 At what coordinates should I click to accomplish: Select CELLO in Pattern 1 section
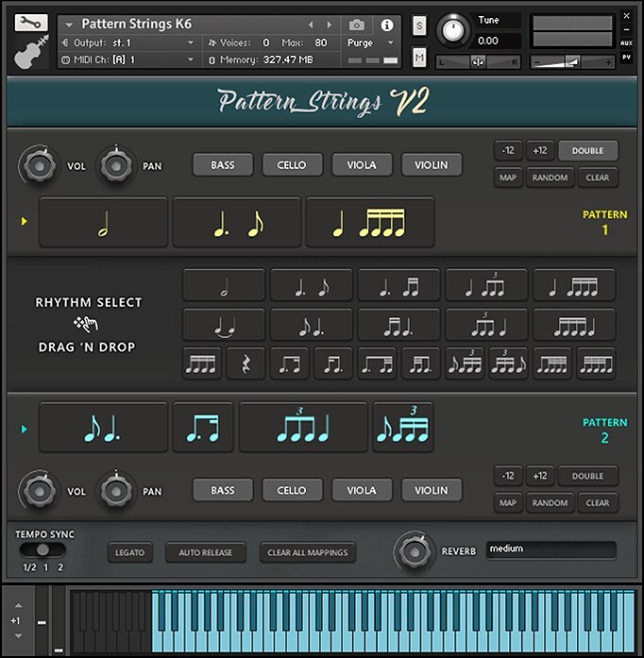point(292,165)
